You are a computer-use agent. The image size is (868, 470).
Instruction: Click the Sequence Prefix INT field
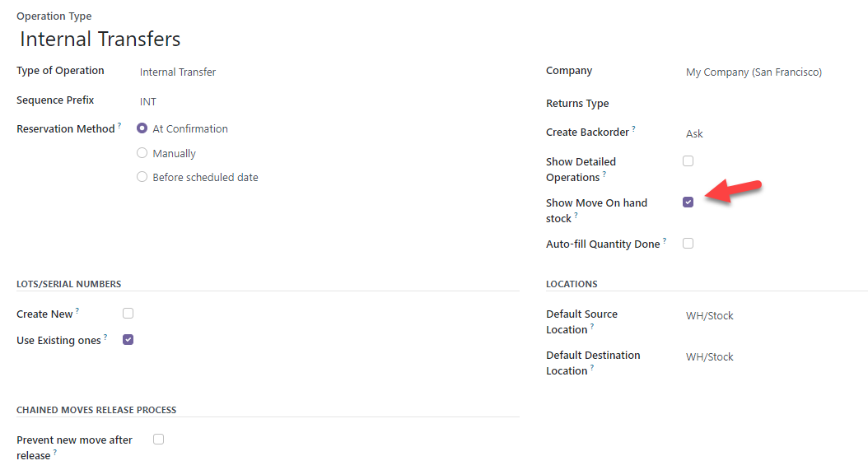pyautogui.click(x=329, y=102)
